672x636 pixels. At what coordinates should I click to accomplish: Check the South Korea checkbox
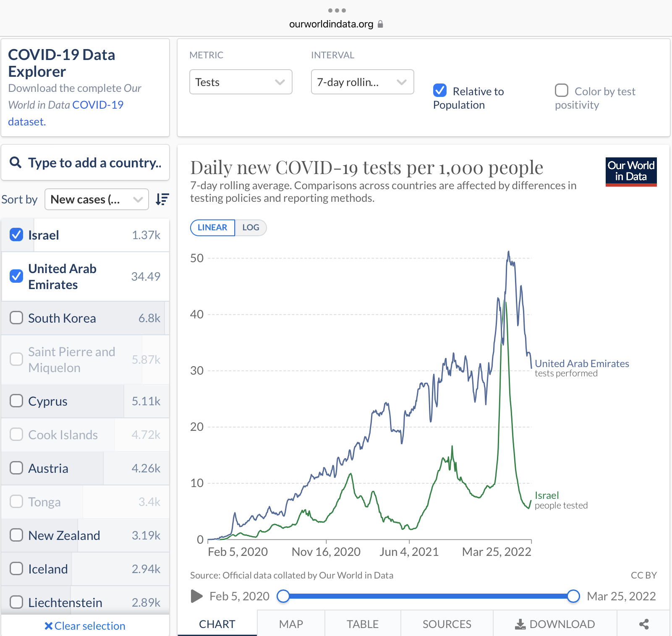click(16, 318)
